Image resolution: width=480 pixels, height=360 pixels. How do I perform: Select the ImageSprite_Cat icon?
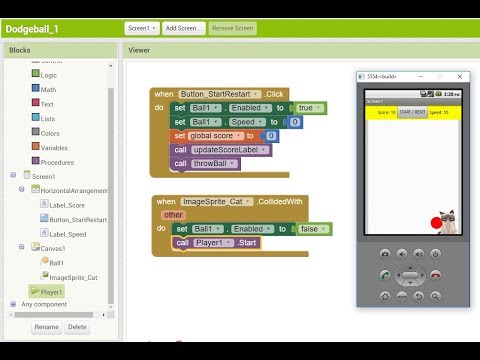(x=44, y=276)
